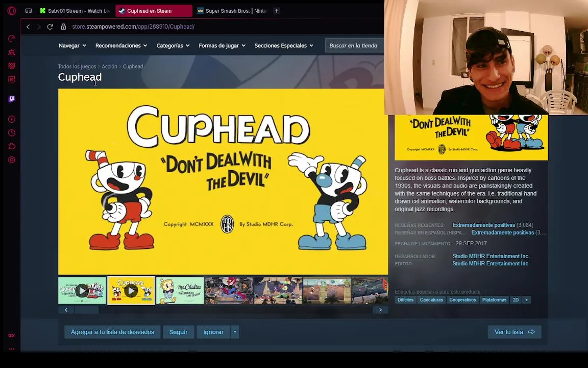Open developer Studio MDHR Entertainment link
588x368 pixels.
click(491, 256)
